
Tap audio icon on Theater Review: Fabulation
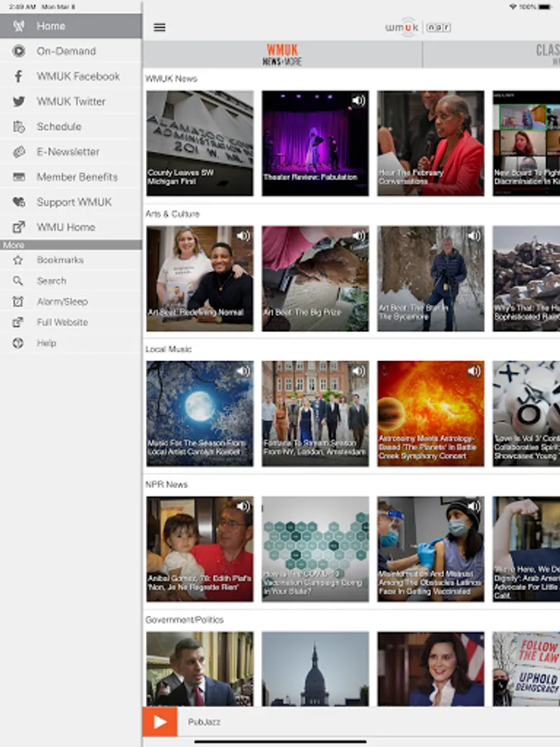point(358,100)
